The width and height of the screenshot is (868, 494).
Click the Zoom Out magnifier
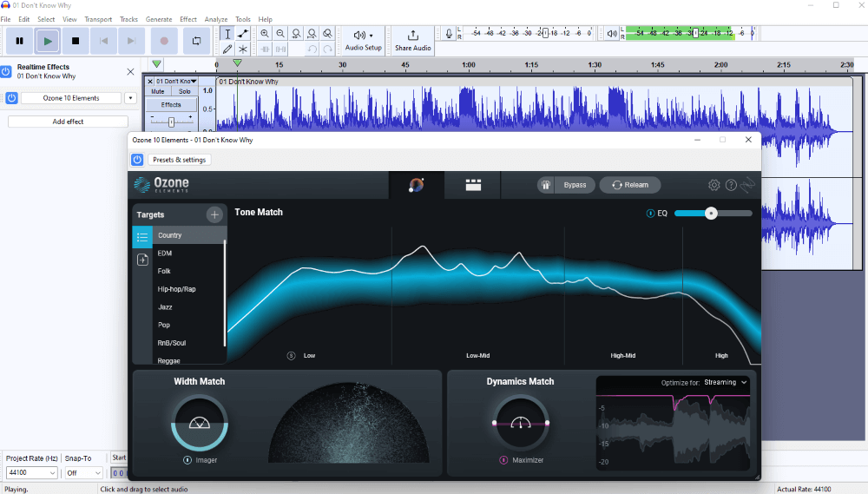click(280, 34)
